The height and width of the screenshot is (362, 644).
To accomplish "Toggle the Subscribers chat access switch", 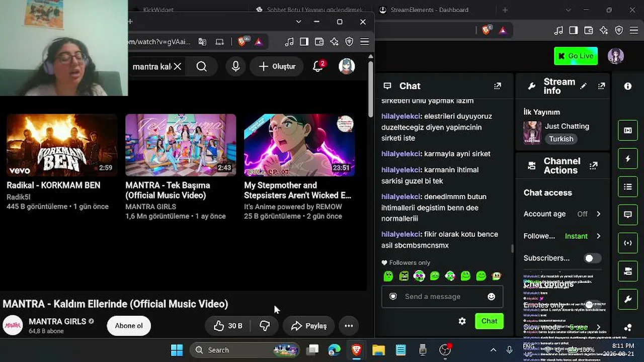I will click(592, 258).
